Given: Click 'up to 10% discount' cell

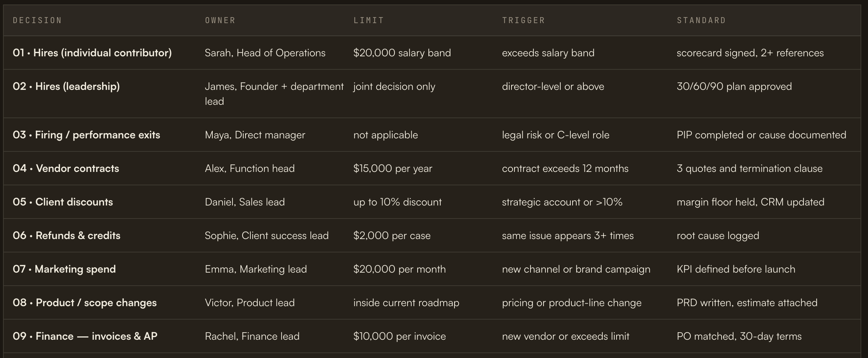Looking at the screenshot, I should (397, 202).
